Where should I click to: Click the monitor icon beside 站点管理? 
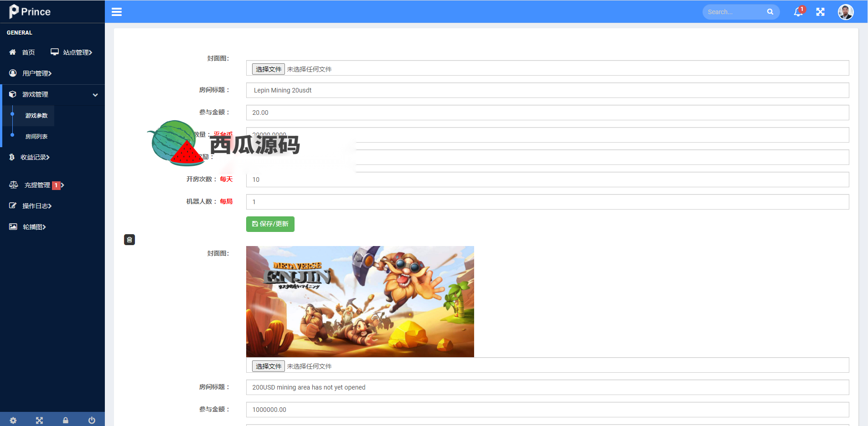[x=55, y=52]
